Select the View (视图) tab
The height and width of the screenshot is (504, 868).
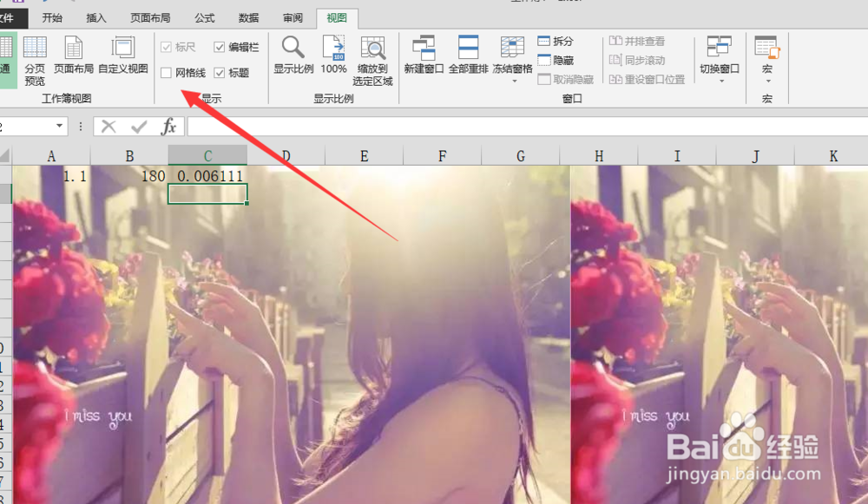point(337,17)
